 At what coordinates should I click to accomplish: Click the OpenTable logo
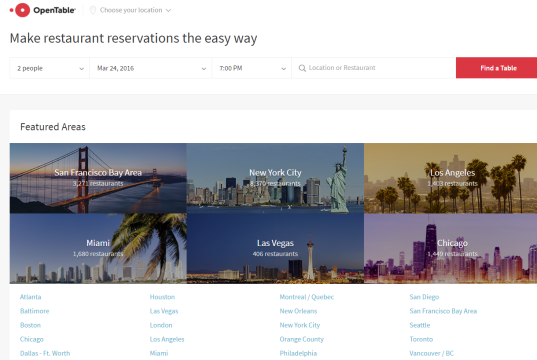tap(42, 10)
